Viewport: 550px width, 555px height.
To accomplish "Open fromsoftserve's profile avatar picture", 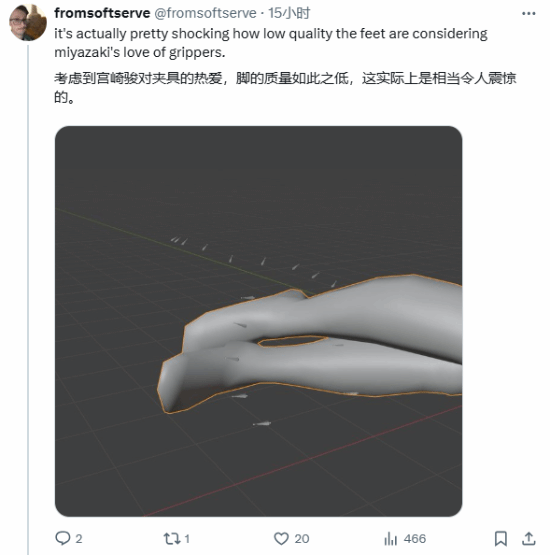I will [x=28, y=23].
